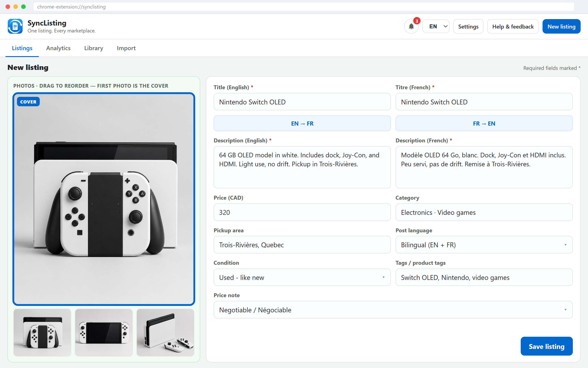Select the handheld Switch thumbnail
The height and width of the screenshot is (368, 588).
tap(104, 333)
